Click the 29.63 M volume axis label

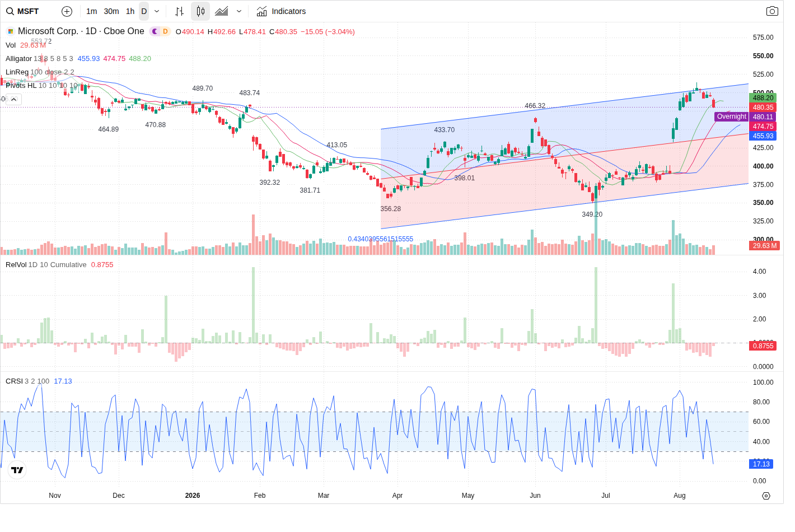pyautogui.click(x=764, y=246)
